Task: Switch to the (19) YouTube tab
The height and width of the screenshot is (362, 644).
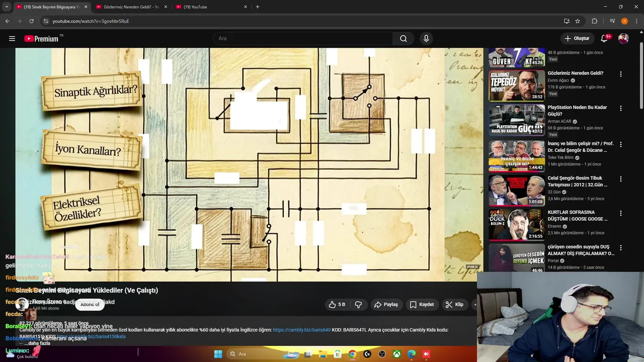Action: [211, 7]
